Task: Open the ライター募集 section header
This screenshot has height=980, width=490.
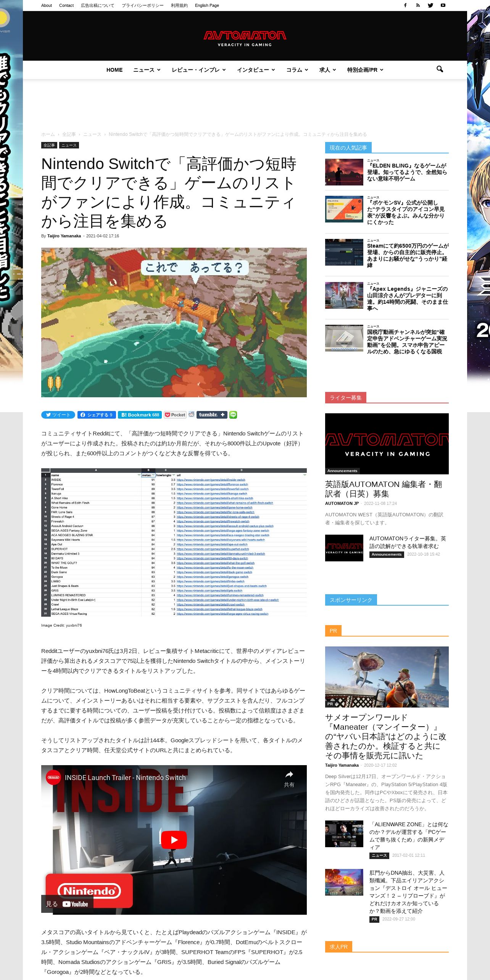Action: coord(346,398)
